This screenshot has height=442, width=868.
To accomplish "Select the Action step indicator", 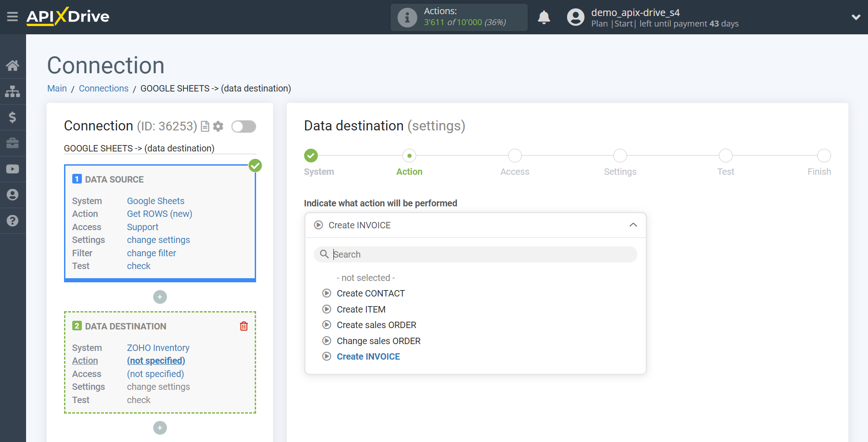I will coord(409,156).
